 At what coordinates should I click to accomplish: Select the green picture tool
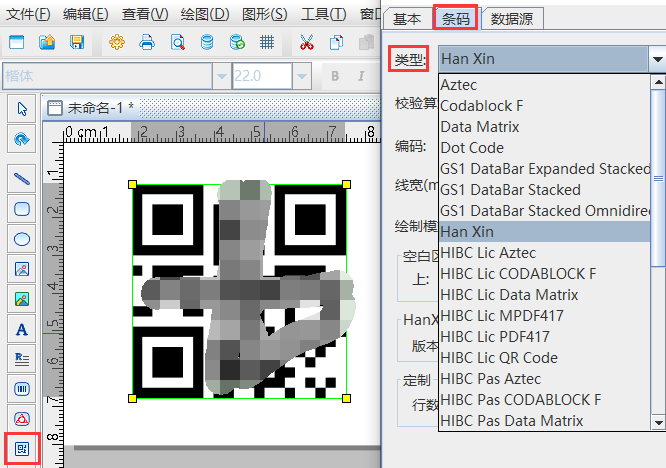coord(22,299)
